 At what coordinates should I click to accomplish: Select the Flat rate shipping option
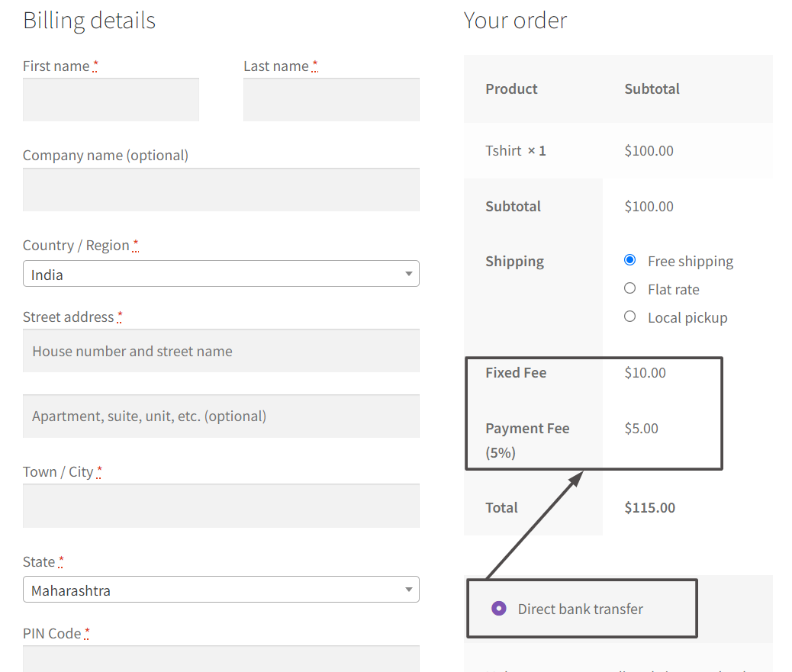click(x=629, y=288)
